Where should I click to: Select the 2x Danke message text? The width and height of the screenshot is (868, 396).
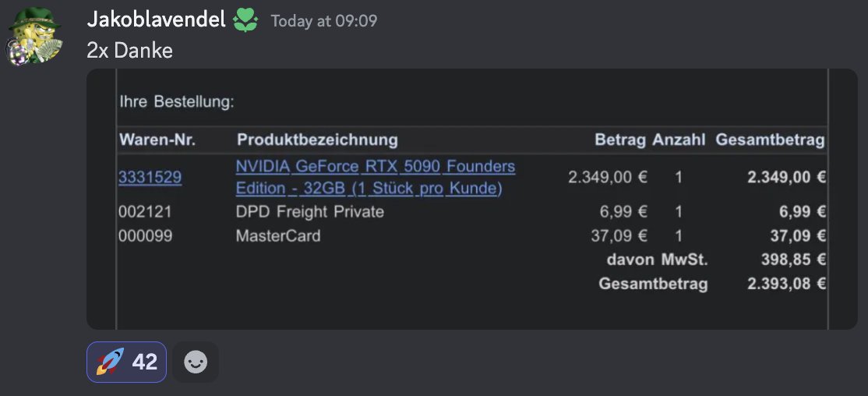point(129,51)
